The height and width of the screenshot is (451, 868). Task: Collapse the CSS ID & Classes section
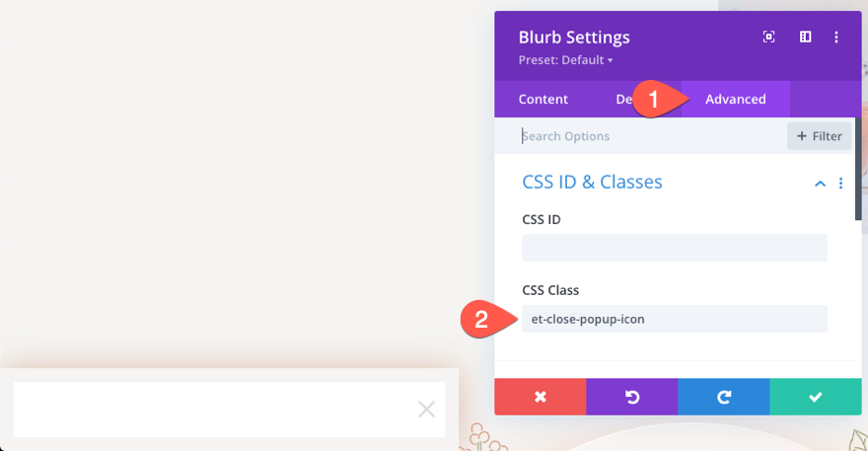click(820, 184)
